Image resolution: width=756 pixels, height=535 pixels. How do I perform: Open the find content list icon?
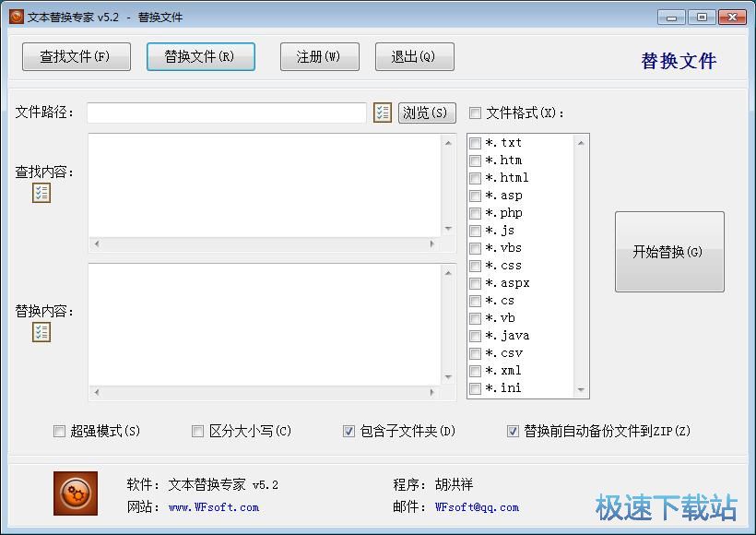coord(40,193)
